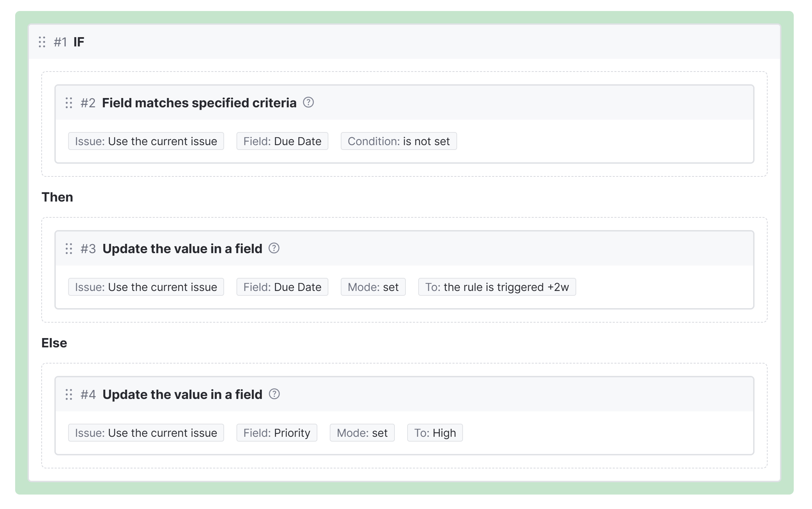Click Mode: set chip in #4 action
Viewport: 812px width, 509px height.
362,433
